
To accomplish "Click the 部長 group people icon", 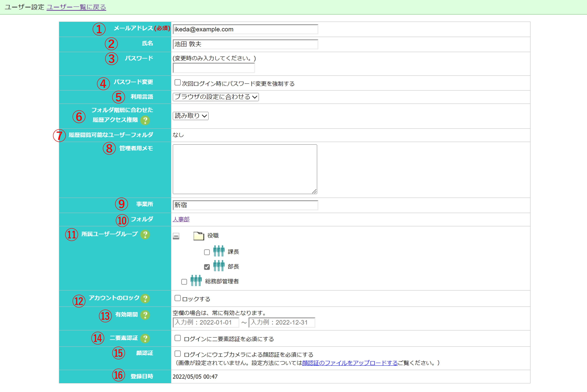I will coord(219,266).
